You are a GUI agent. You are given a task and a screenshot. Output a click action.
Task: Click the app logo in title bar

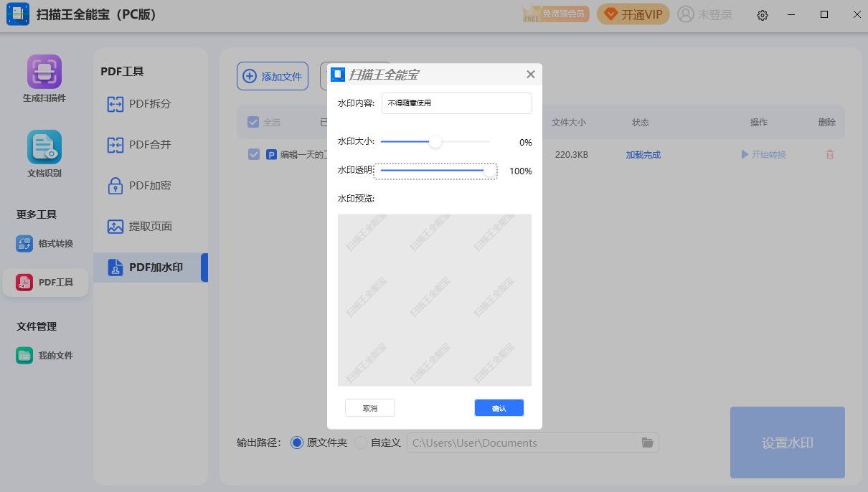[x=18, y=14]
